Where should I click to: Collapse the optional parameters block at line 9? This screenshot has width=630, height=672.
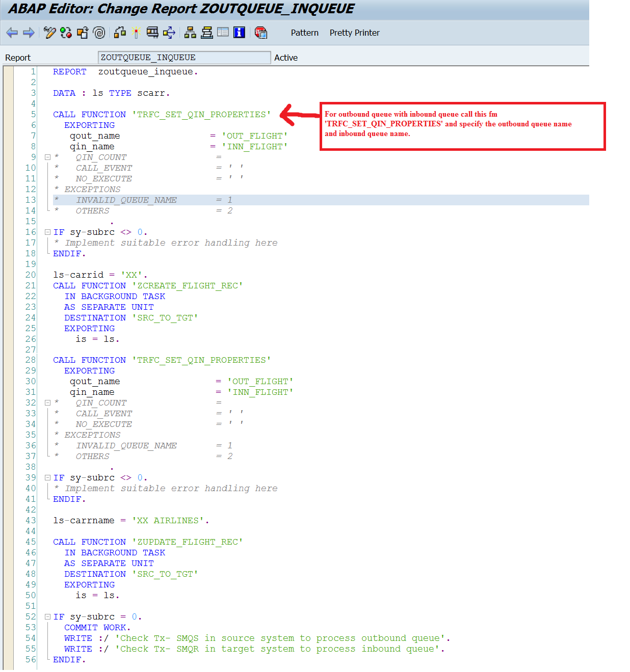(x=47, y=157)
